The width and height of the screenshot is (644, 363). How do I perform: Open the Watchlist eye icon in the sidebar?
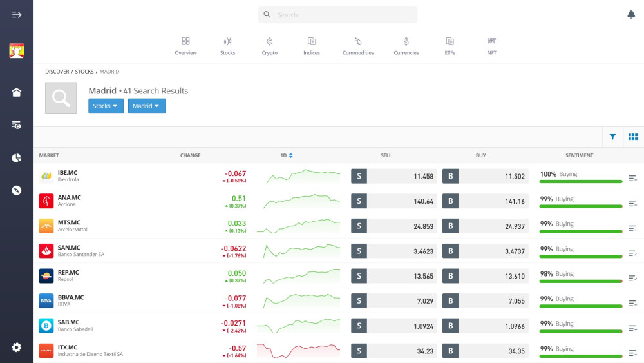[x=17, y=125]
